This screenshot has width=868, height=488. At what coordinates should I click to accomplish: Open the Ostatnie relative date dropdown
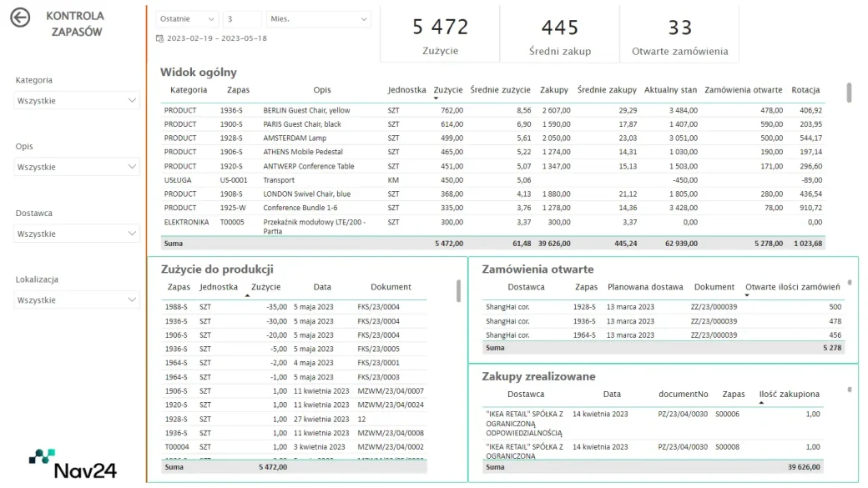coord(187,19)
